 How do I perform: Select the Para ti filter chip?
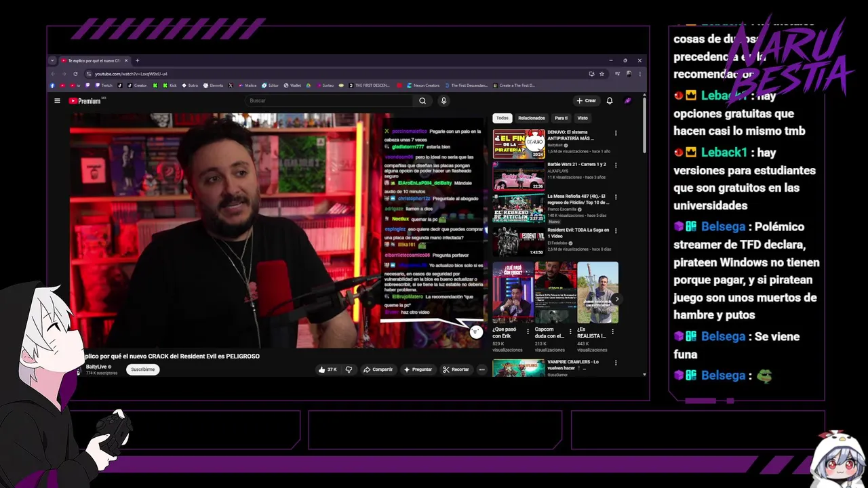point(561,118)
